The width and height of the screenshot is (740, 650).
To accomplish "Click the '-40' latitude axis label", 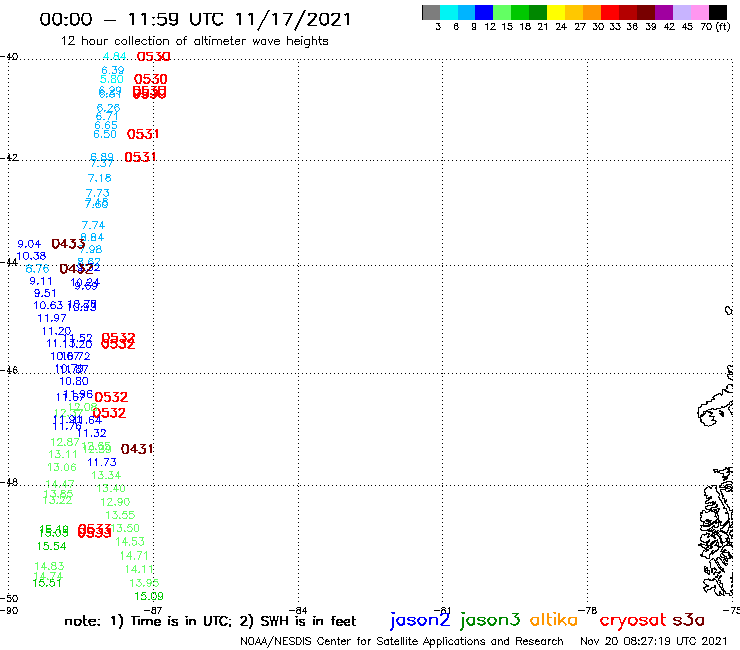I will point(9,57).
